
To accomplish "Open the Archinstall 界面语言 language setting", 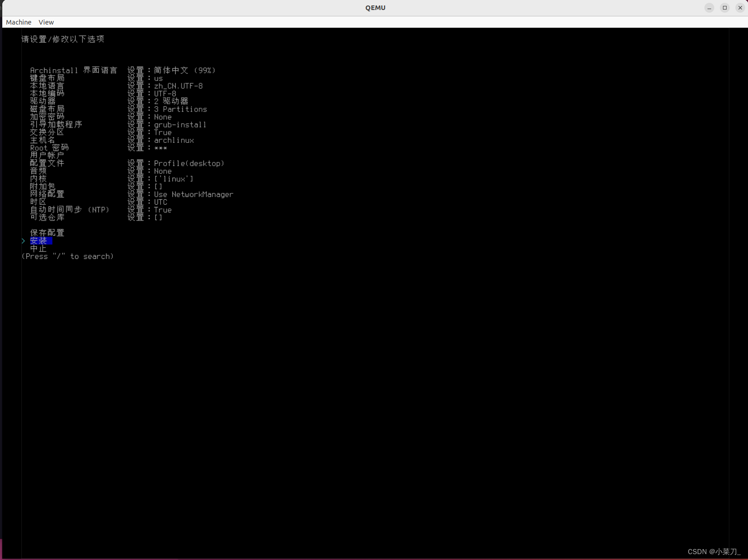I will tap(73, 70).
